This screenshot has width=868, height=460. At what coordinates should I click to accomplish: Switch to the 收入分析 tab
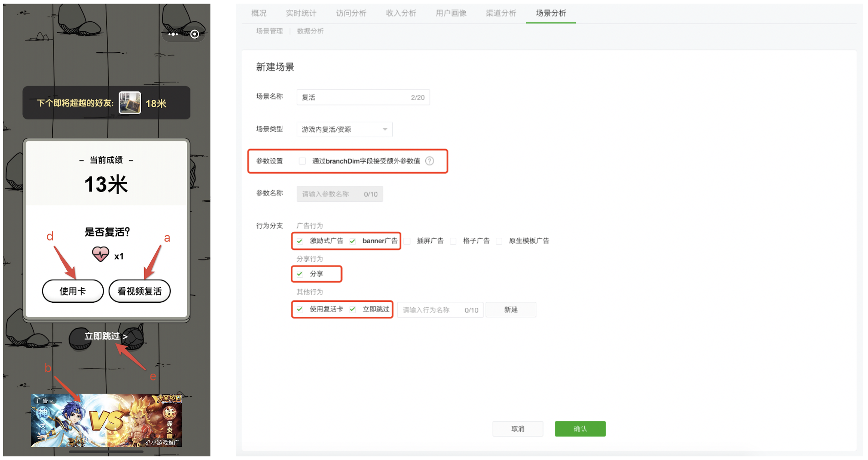point(401,13)
